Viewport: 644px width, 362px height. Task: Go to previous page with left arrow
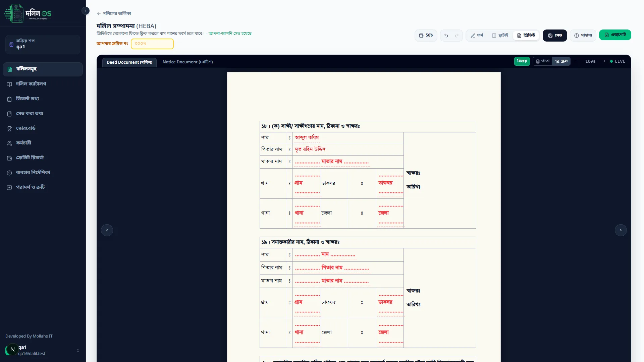(107, 230)
